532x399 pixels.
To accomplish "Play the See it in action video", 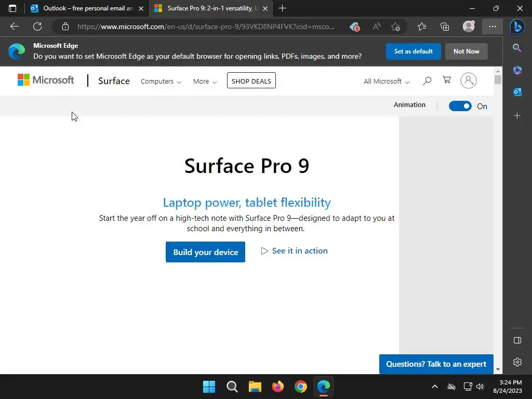I will [x=294, y=251].
